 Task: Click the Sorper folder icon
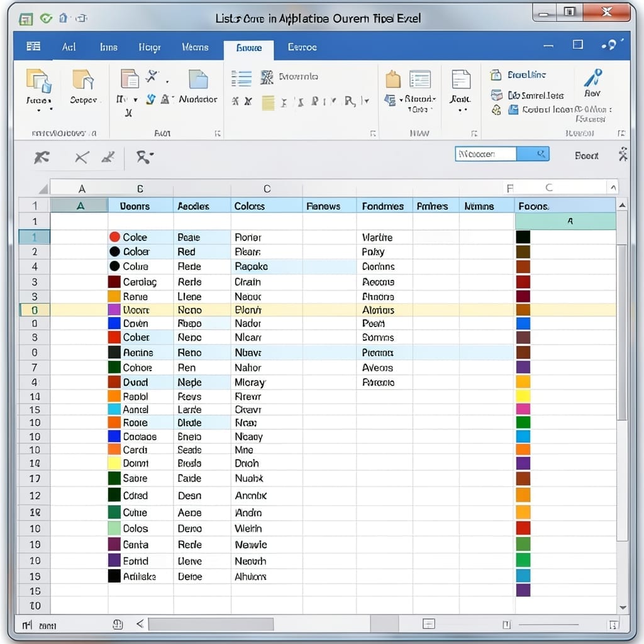(84, 79)
